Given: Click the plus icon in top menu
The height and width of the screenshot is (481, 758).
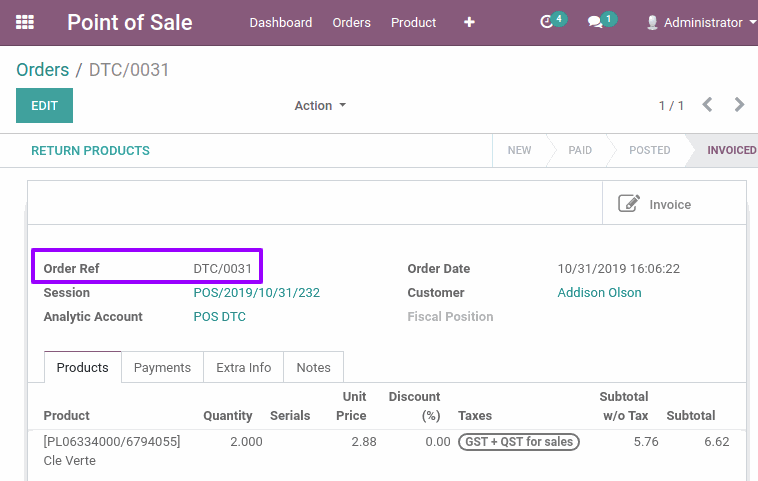Looking at the screenshot, I should pos(469,22).
